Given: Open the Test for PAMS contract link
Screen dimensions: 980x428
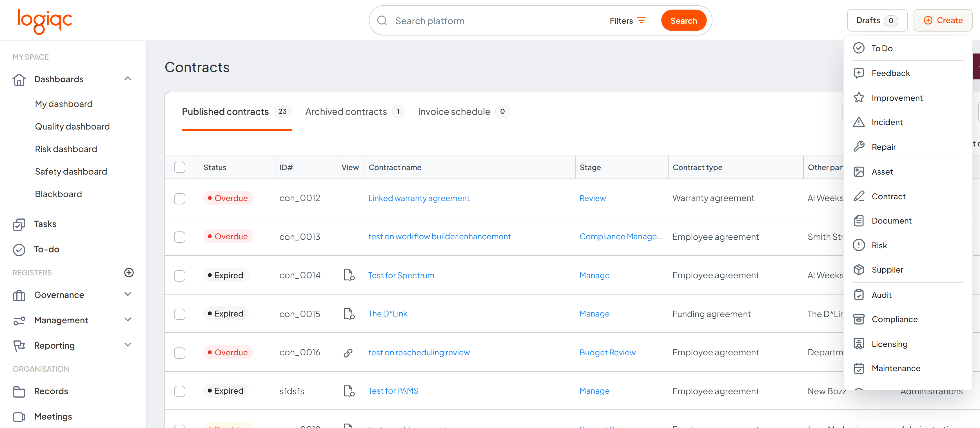Looking at the screenshot, I should point(393,391).
